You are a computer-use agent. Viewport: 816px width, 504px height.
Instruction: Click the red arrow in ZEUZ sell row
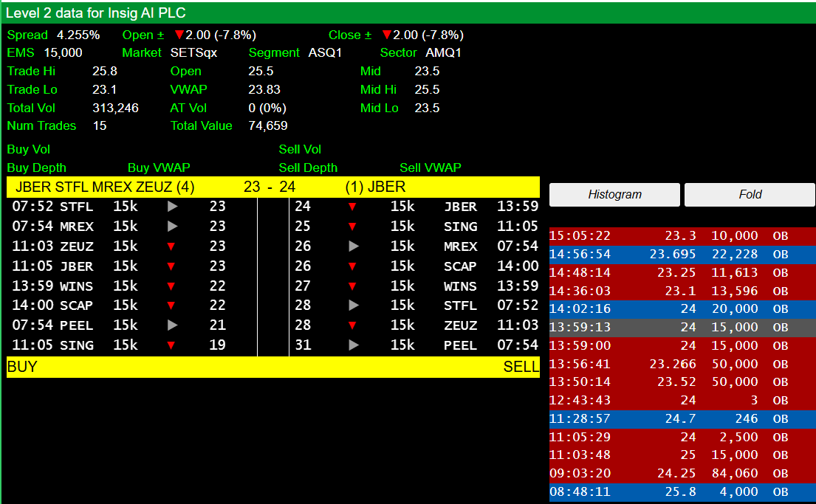click(352, 325)
